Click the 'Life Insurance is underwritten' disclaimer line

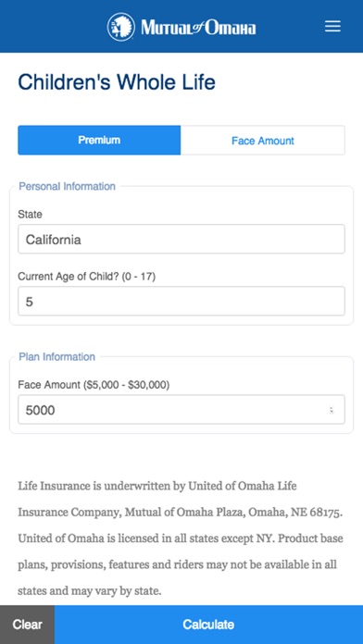[157, 486]
